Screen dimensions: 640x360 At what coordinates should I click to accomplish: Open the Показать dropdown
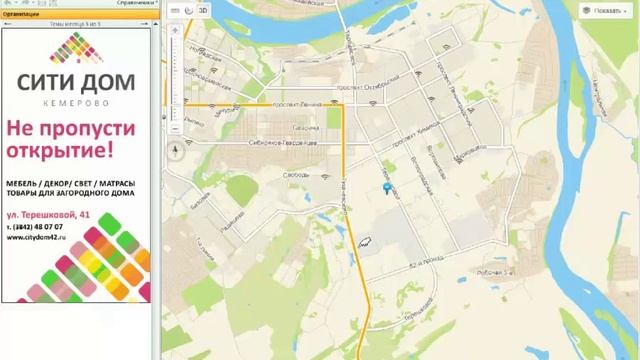[x=605, y=11]
